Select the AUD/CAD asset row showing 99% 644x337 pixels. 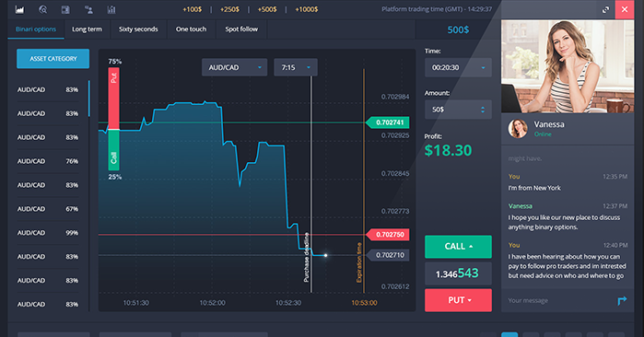(48, 233)
